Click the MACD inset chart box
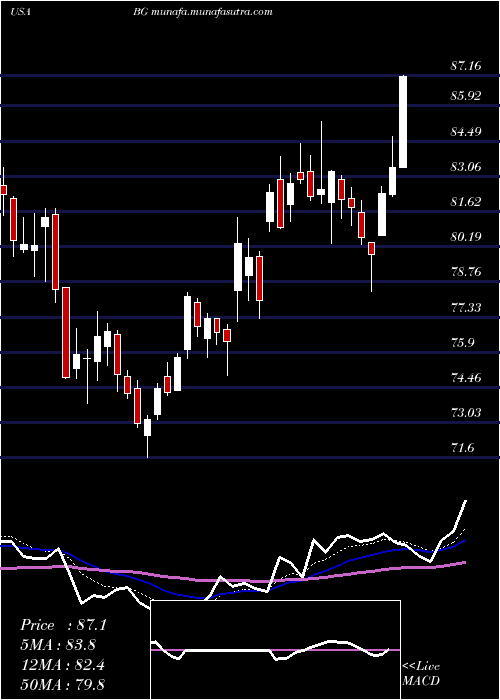The height and width of the screenshot is (700, 500). (275, 650)
